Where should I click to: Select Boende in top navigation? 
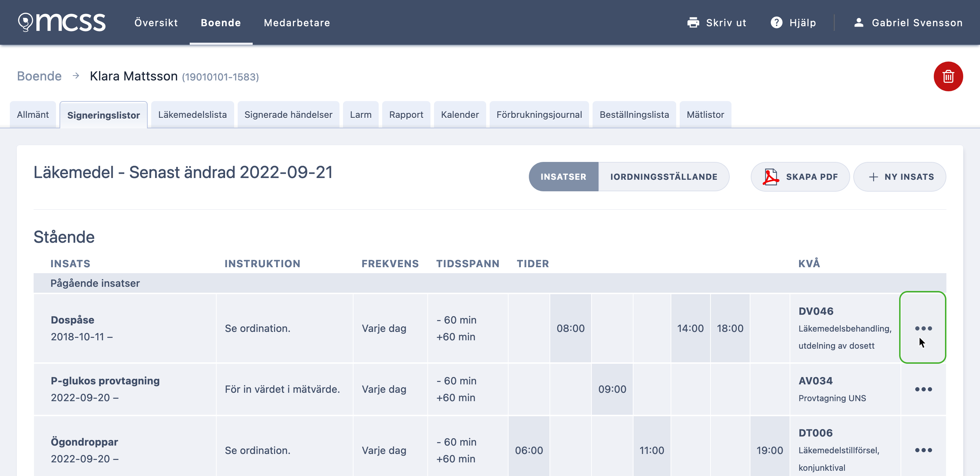(x=220, y=23)
